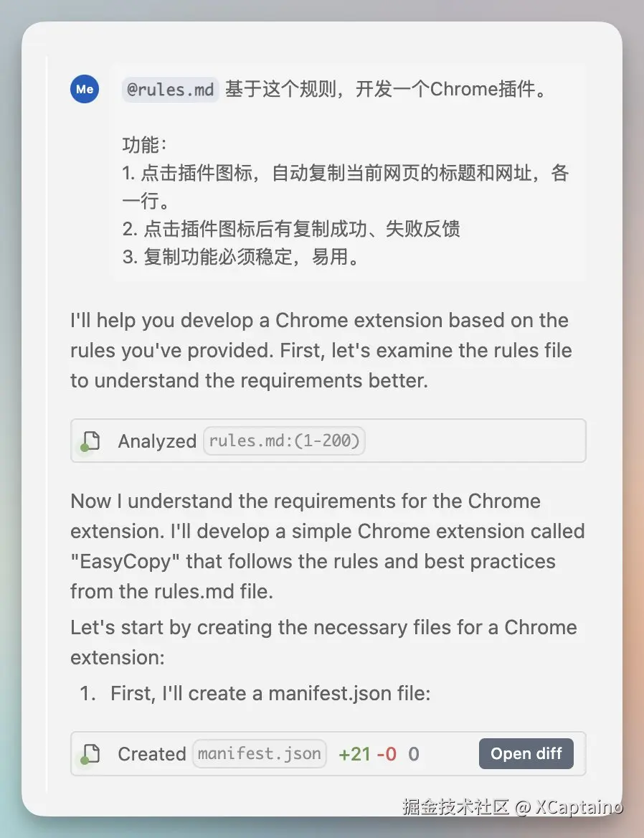Click the paragraph mentioning "EasyCopy"
This screenshot has height=838, width=644.
click(x=327, y=545)
